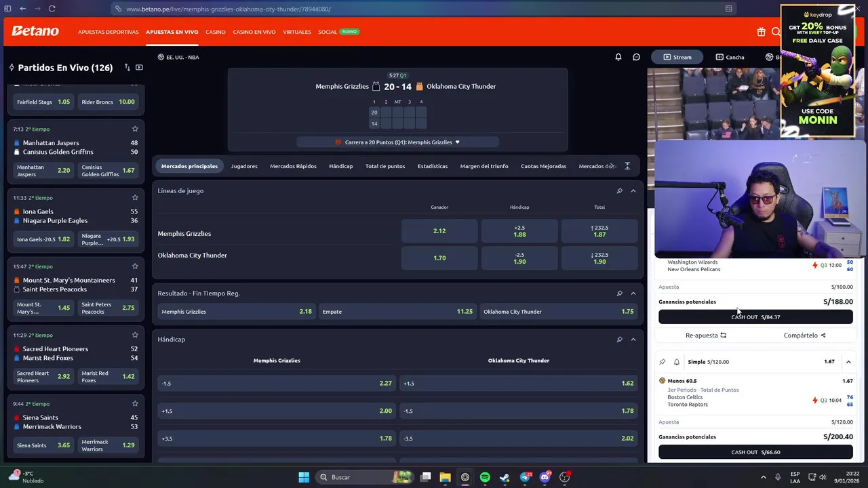868x488 pixels.
Task: Reload the page with the refresh icon
Action: click(x=52, y=9)
